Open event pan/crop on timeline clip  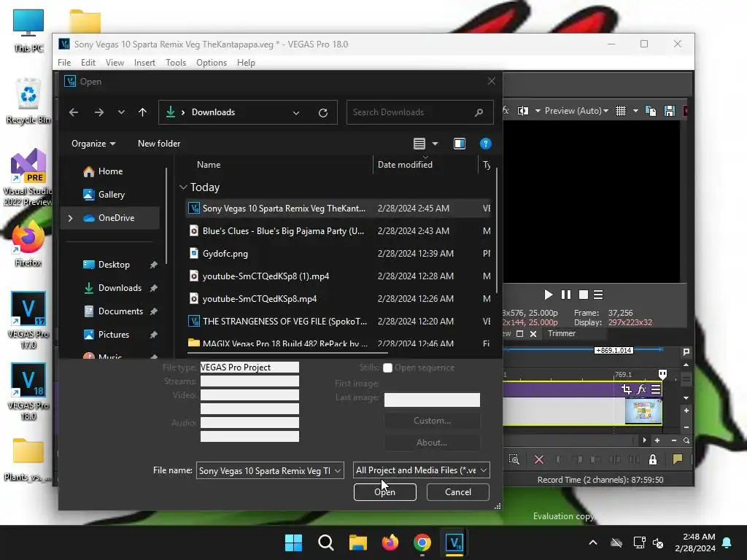tap(627, 389)
